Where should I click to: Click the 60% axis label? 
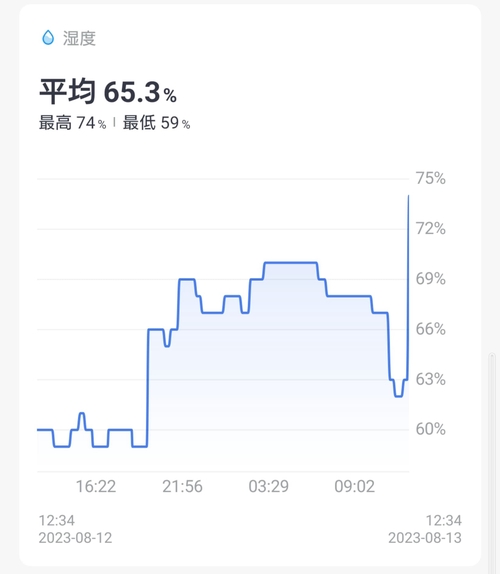point(430,429)
